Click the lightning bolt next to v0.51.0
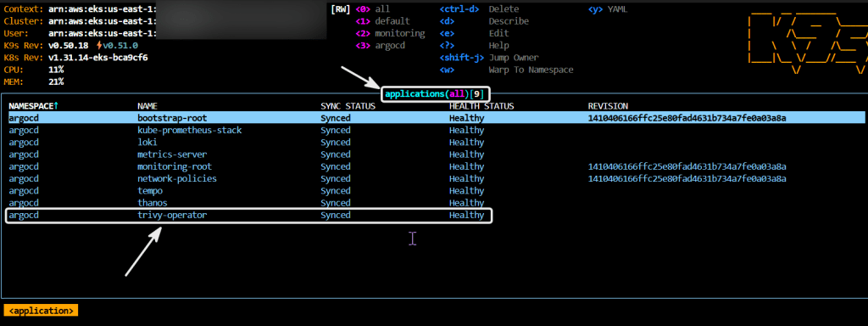 [99, 46]
